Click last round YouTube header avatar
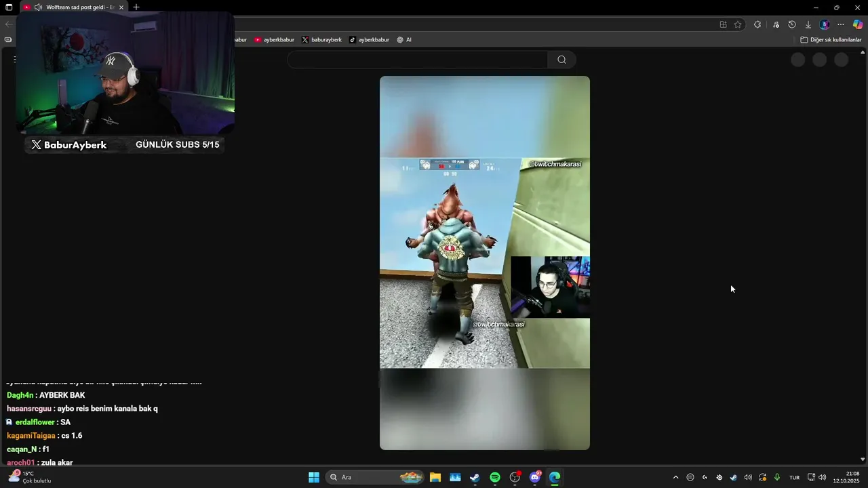This screenshot has width=868, height=488. click(x=842, y=60)
